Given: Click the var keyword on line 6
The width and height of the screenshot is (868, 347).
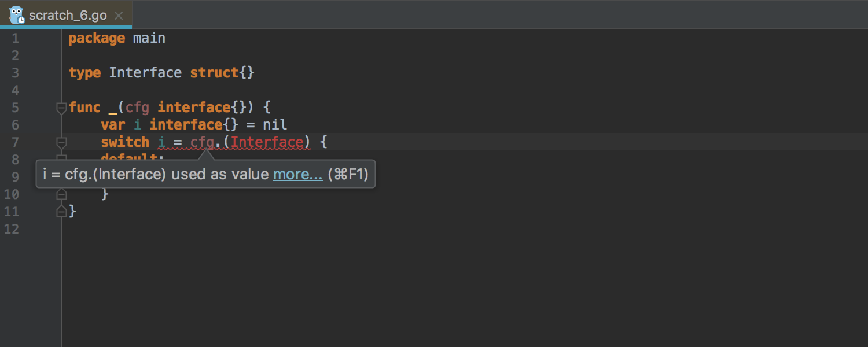Looking at the screenshot, I should (x=113, y=125).
